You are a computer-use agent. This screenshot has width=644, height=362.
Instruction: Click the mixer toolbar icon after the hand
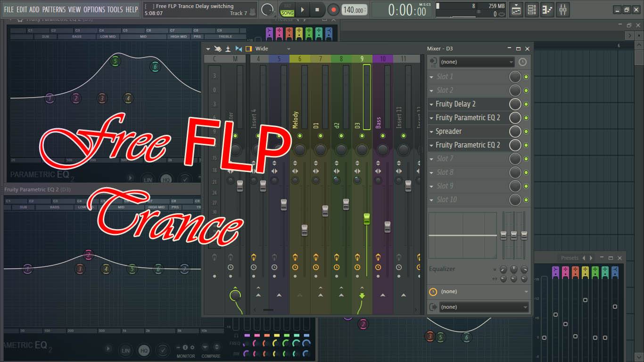click(x=228, y=49)
